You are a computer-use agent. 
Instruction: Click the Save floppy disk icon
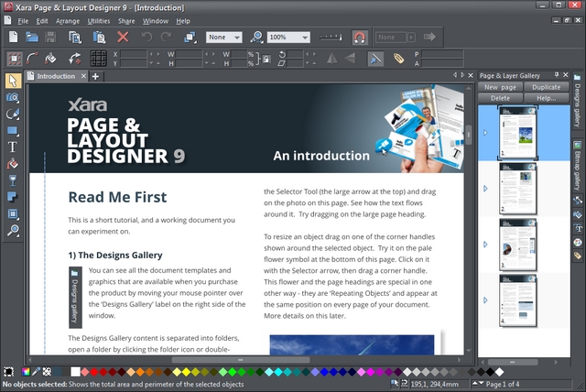pos(50,37)
